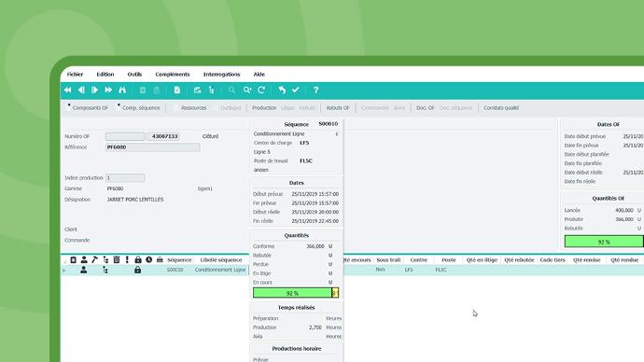Viewport: 644px width, 362px height.
Task: Open the Interrogations menu
Action: tap(222, 75)
